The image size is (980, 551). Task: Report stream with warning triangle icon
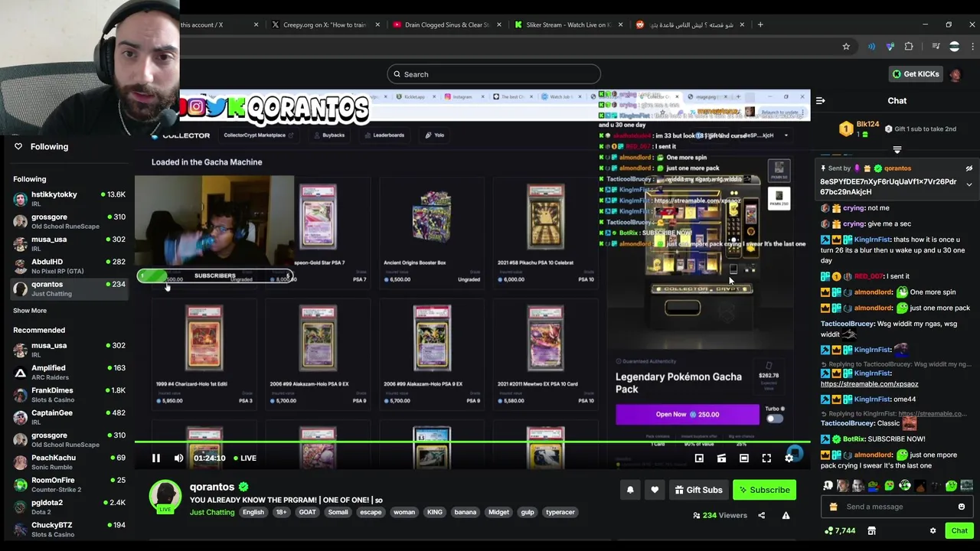(786, 515)
